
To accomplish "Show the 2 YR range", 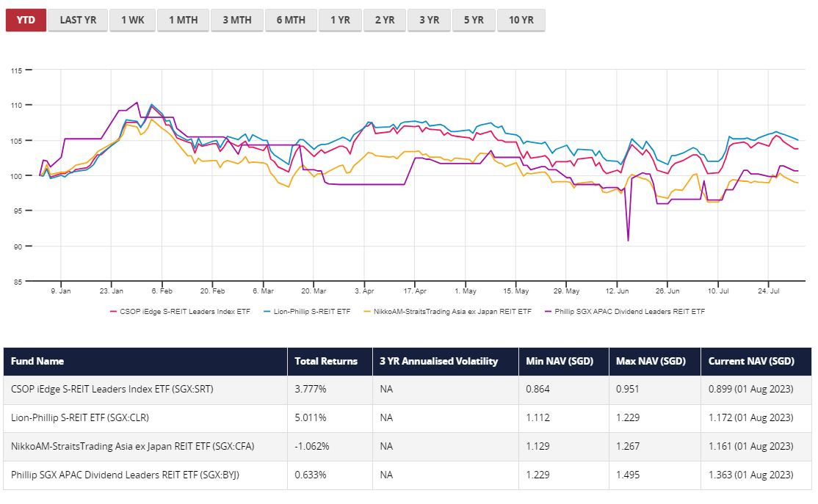I will tap(385, 21).
